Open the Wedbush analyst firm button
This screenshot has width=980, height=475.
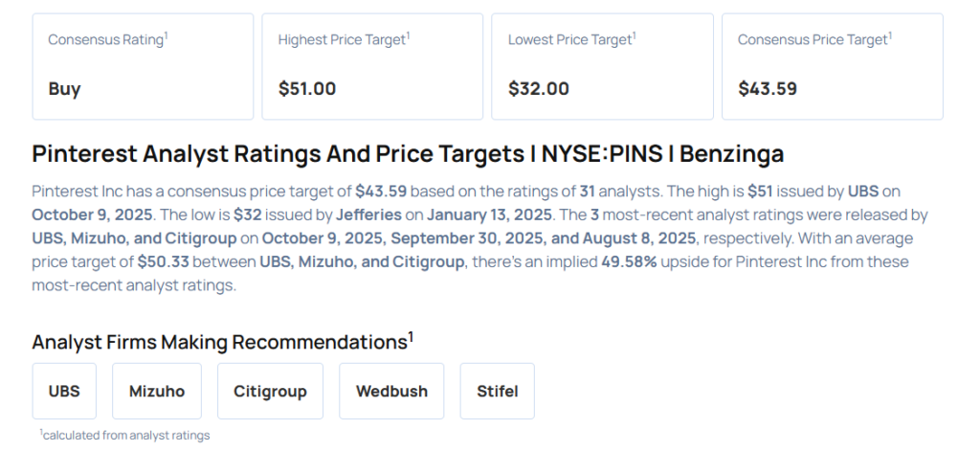pyautogui.click(x=391, y=391)
